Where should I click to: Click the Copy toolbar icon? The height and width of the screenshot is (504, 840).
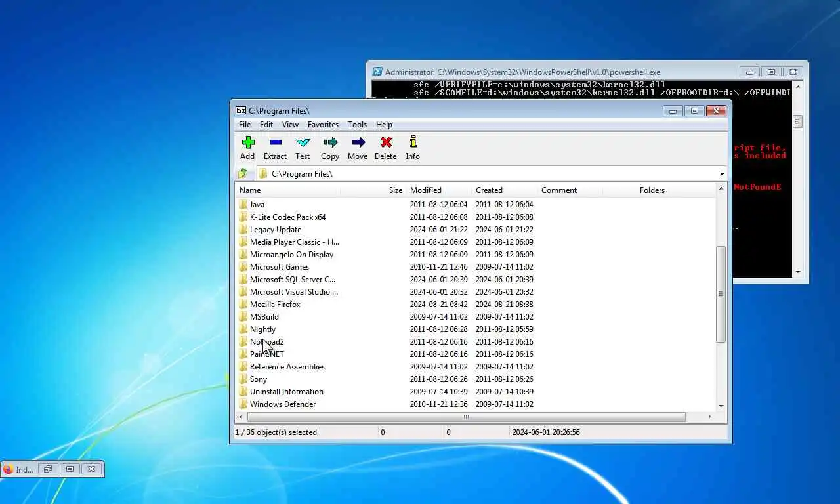pyautogui.click(x=330, y=142)
